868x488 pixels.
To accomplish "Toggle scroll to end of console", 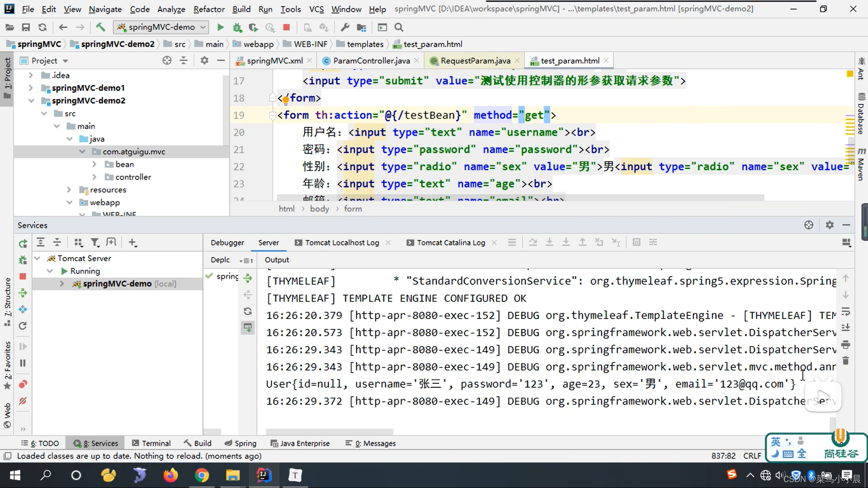I will pyautogui.click(x=846, y=328).
